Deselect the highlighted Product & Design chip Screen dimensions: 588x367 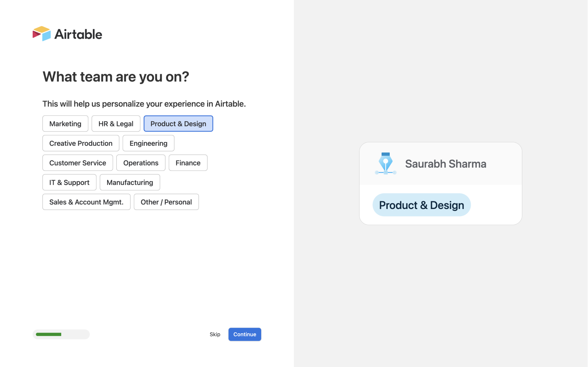[178, 123]
